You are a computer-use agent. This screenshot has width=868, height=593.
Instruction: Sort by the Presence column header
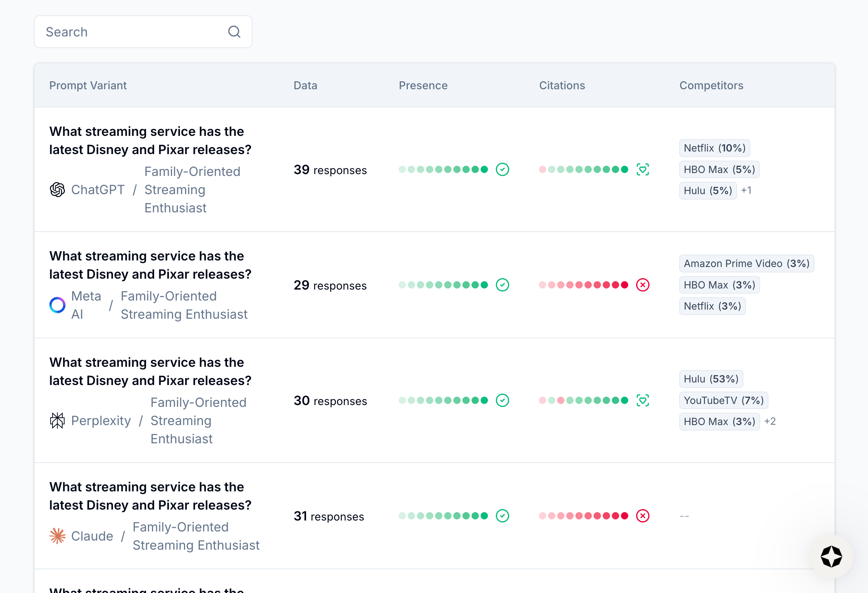(x=423, y=86)
